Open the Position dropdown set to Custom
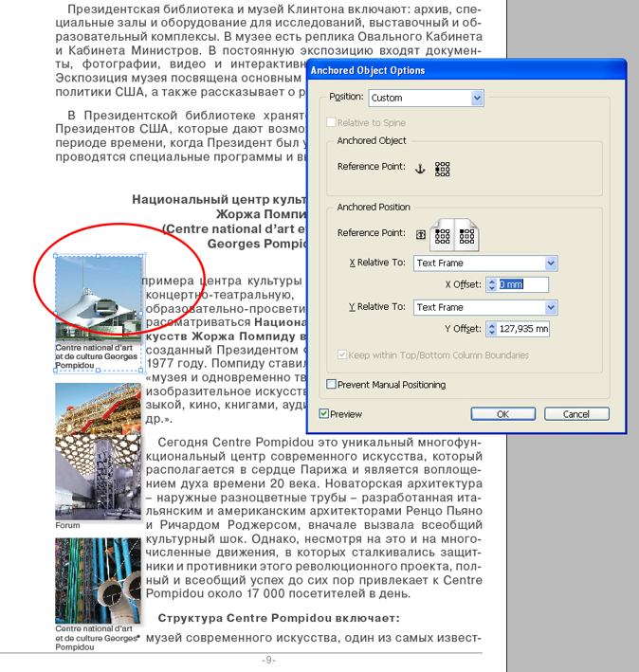The height and width of the screenshot is (672, 639). click(x=426, y=99)
